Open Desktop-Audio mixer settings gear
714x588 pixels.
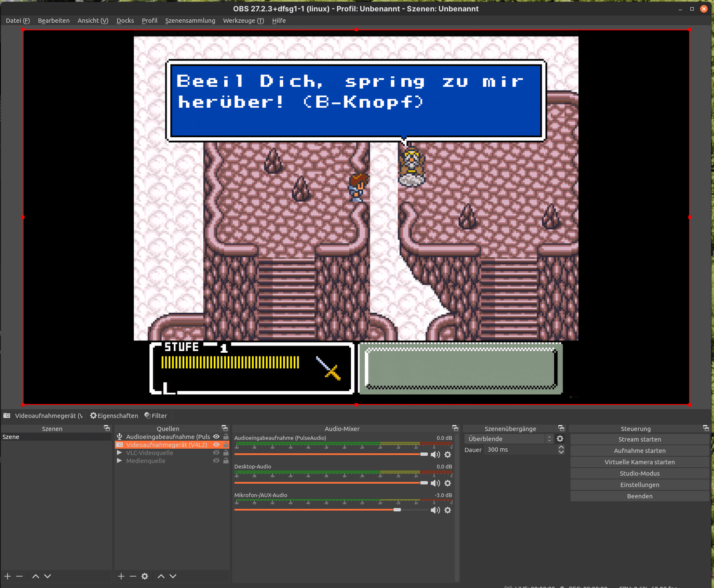point(448,483)
